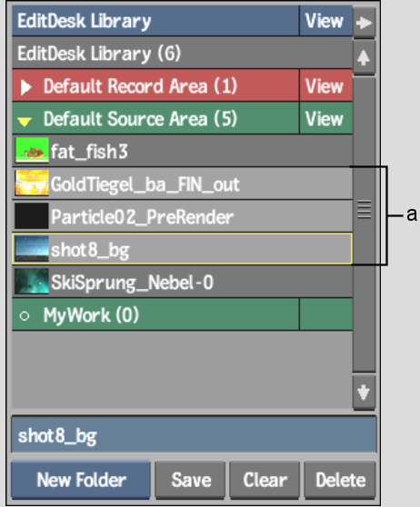This screenshot has width=420, height=507.
Task: Click the shot8_bg clip thumbnail
Action: coord(32,249)
